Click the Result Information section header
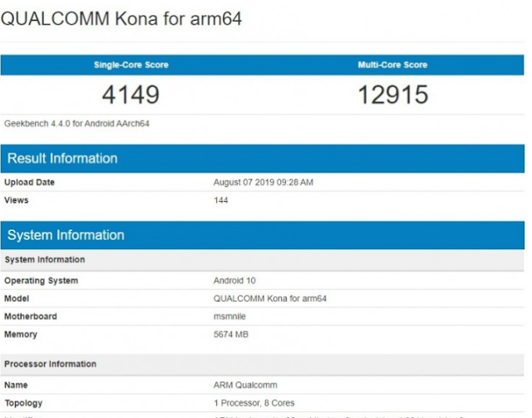The height and width of the screenshot is (418, 532). pos(263,159)
